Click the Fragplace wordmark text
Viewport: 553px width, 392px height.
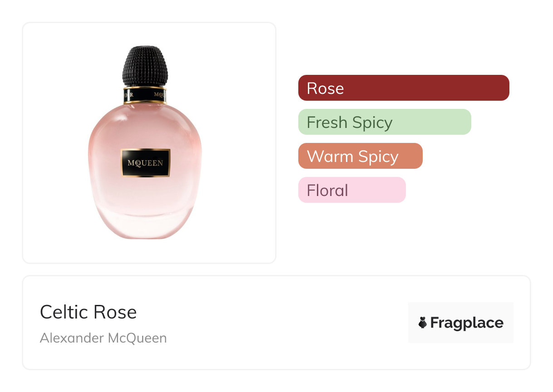(x=467, y=323)
